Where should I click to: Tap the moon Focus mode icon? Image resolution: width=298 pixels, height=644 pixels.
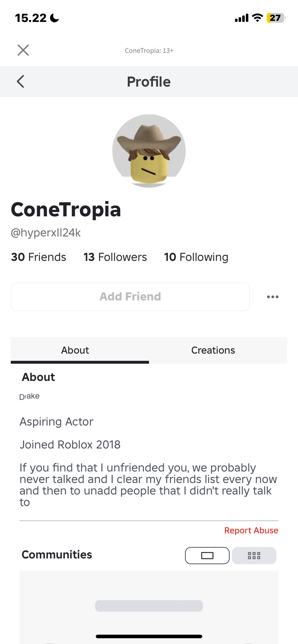pos(54,18)
